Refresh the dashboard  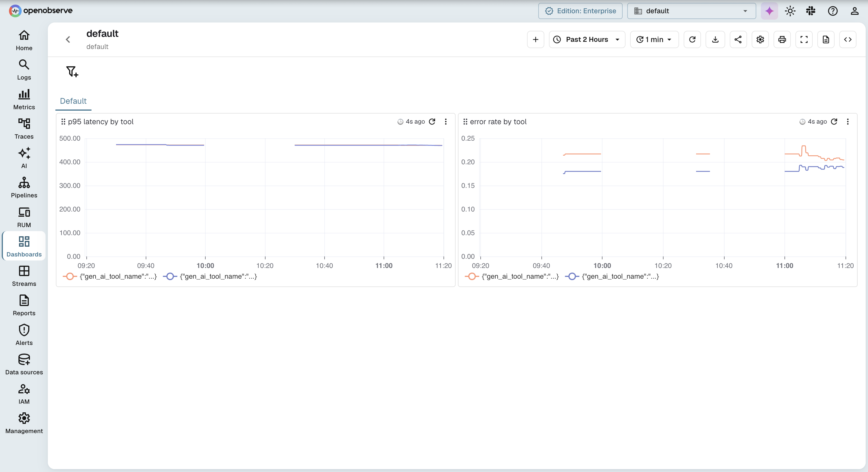[x=692, y=39]
